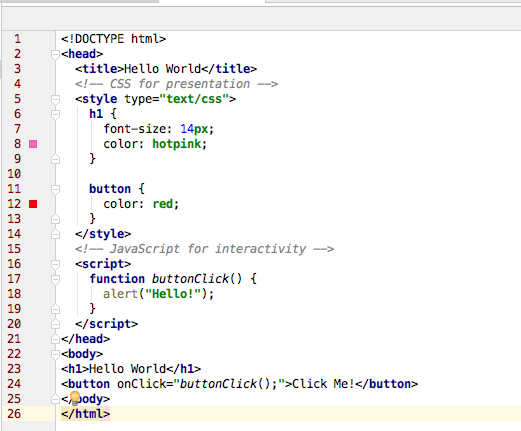Click the button selector on line 11
The width and height of the screenshot is (521, 431).
(110, 189)
